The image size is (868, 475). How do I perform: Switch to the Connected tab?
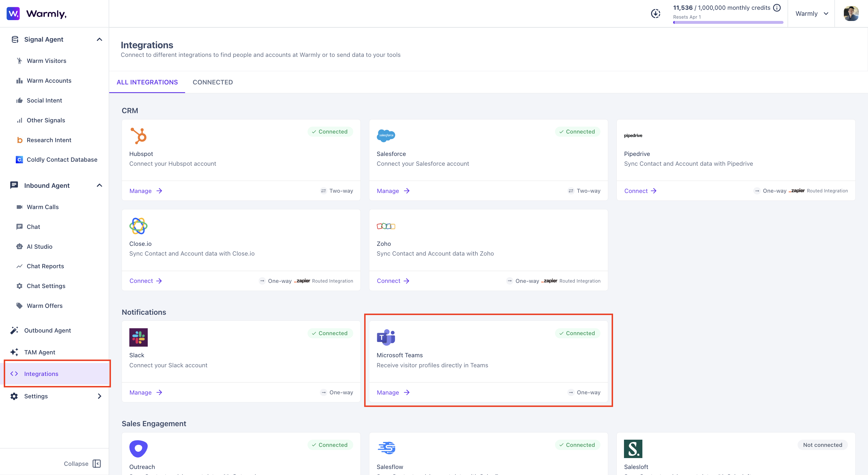(x=213, y=82)
